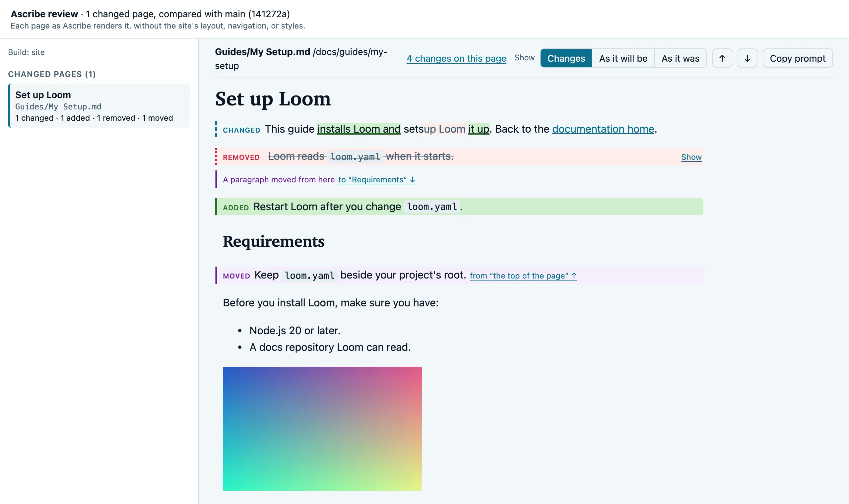Viewport: 849px width, 504px height.
Task: Click 'Before you install Loom, make sure you have:'
Action: click(330, 303)
